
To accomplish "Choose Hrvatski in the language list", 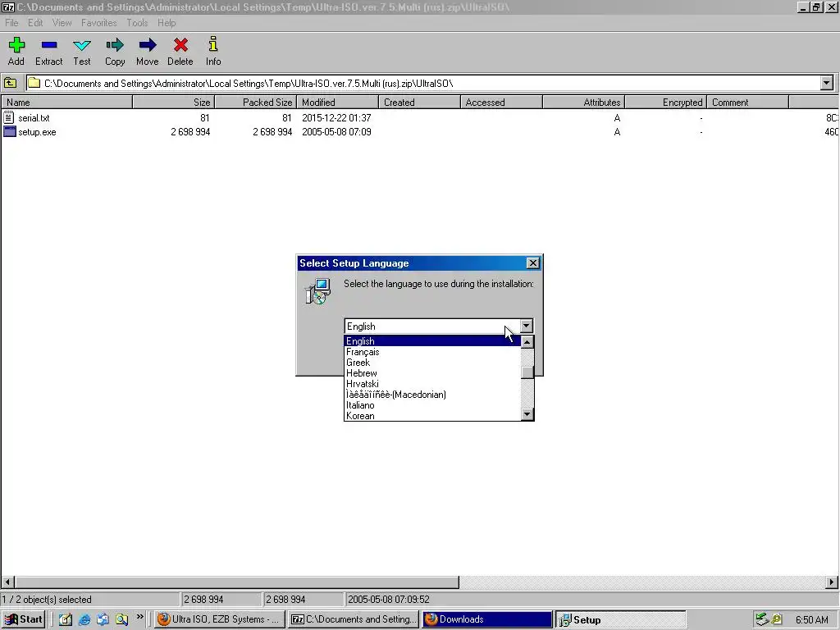I will (x=431, y=384).
